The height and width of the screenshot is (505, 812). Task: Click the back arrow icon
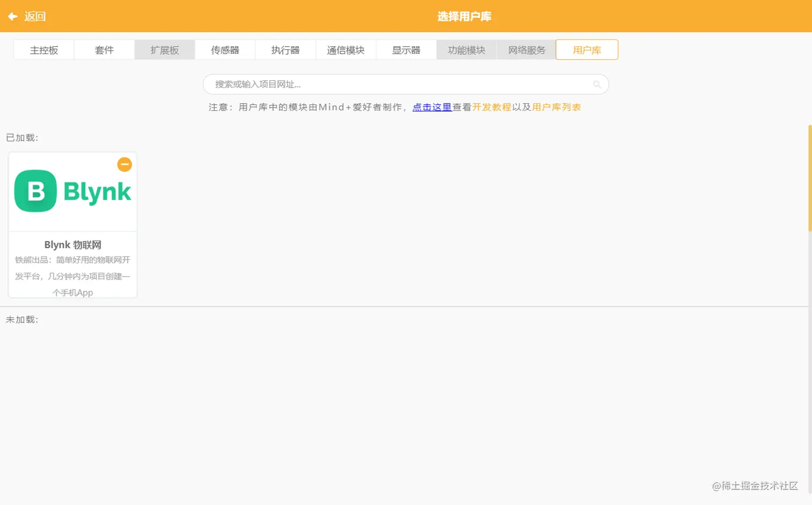(13, 16)
